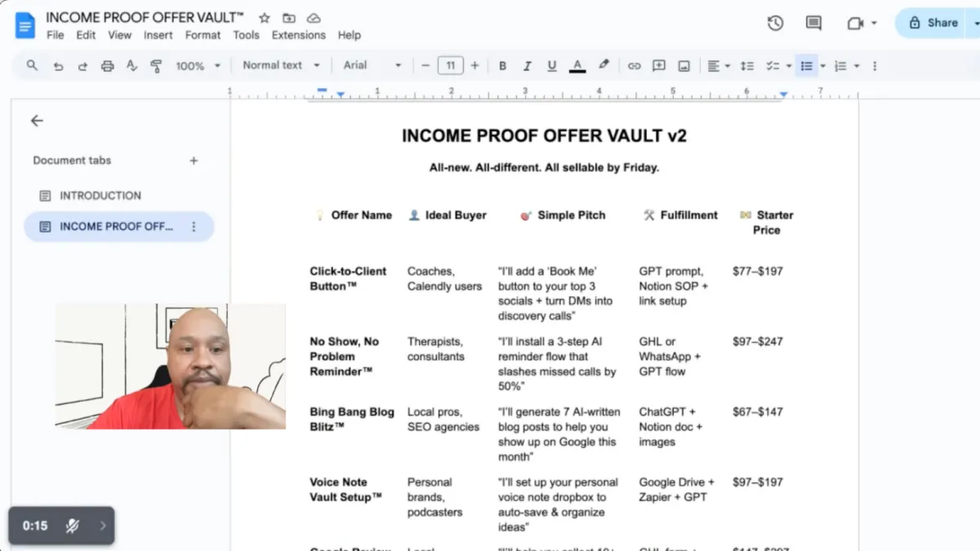This screenshot has height=551, width=980.
Task: Open the Extensions menu
Action: pyautogui.click(x=299, y=35)
